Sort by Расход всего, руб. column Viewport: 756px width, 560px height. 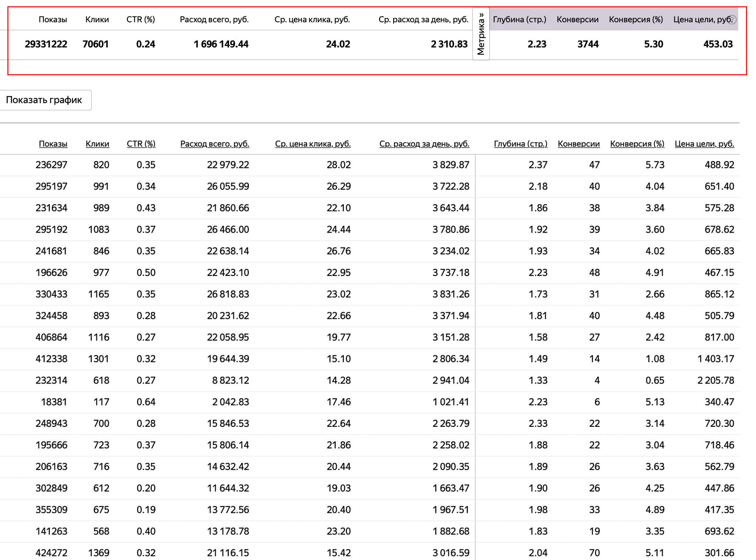[215, 144]
